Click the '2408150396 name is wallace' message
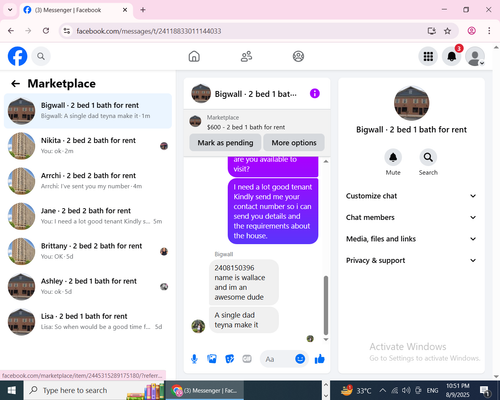This screenshot has height=400, width=500. click(244, 282)
